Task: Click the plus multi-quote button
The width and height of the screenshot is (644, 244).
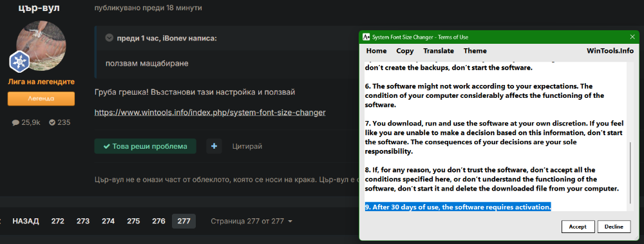Action: tap(214, 146)
